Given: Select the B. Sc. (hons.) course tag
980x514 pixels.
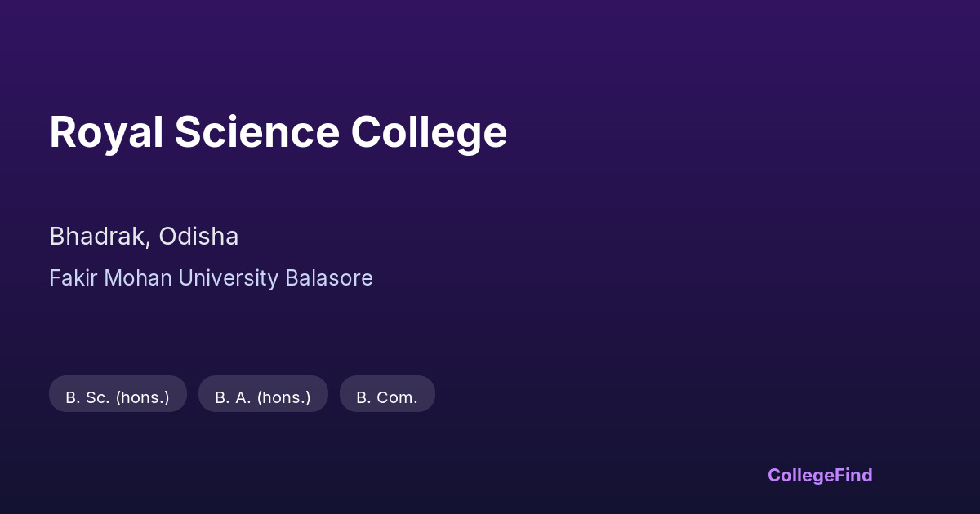Looking at the screenshot, I should coord(118,397).
